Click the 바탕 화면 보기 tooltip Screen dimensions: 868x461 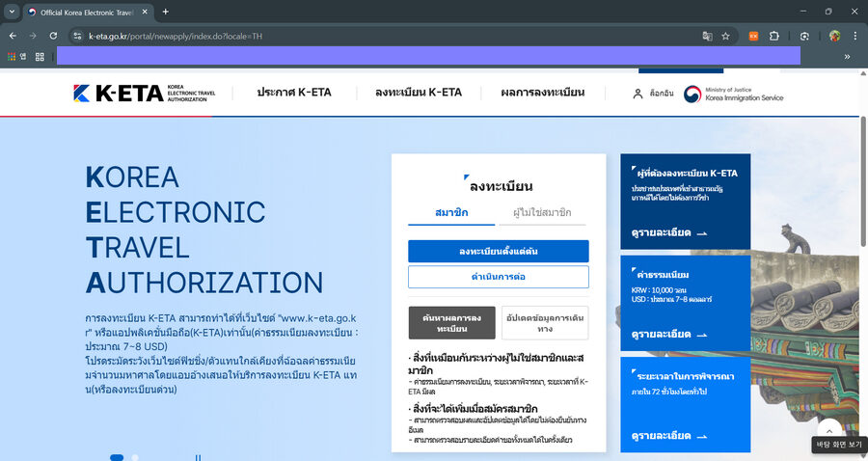click(x=839, y=445)
